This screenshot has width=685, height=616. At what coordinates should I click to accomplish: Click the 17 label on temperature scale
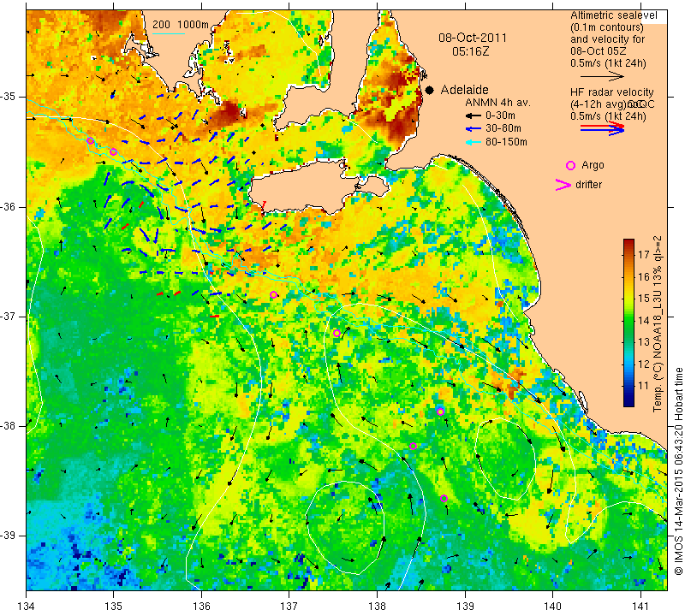tap(644, 254)
